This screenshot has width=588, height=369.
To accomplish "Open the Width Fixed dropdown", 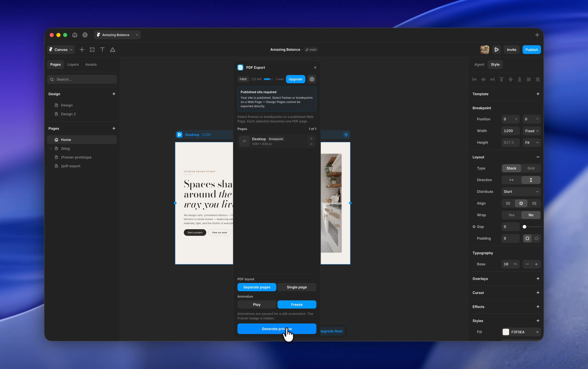I will pos(532,131).
